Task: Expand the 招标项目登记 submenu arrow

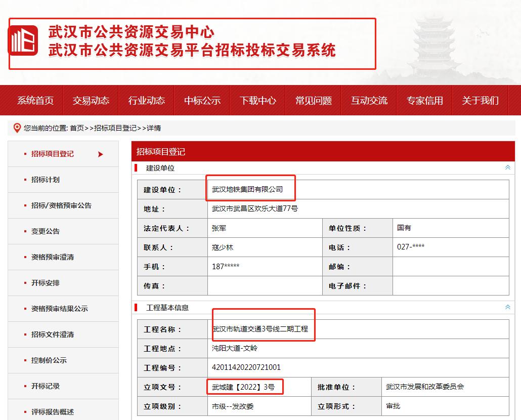Action: coord(101,154)
